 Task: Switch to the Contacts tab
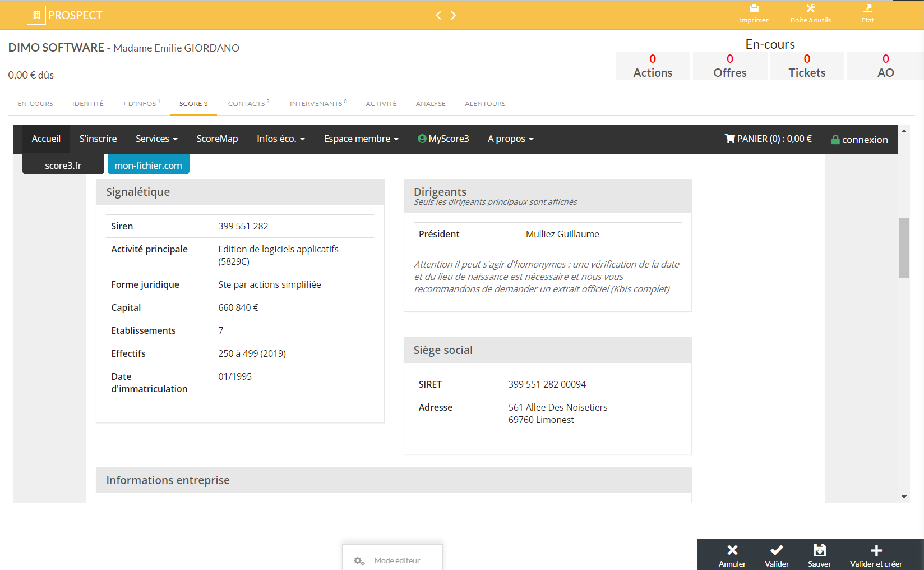[248, 104]
